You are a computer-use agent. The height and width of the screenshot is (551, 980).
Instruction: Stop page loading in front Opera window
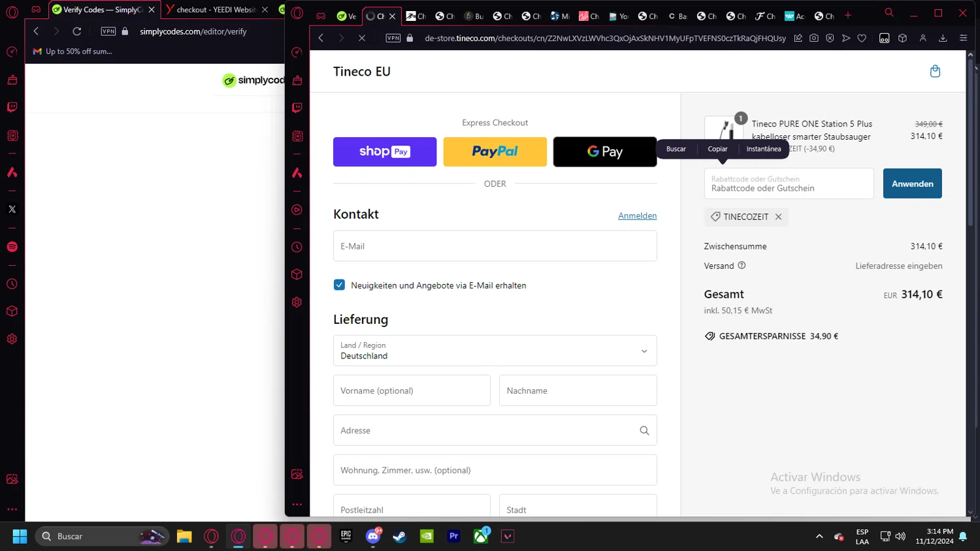[x=362, y=39]
